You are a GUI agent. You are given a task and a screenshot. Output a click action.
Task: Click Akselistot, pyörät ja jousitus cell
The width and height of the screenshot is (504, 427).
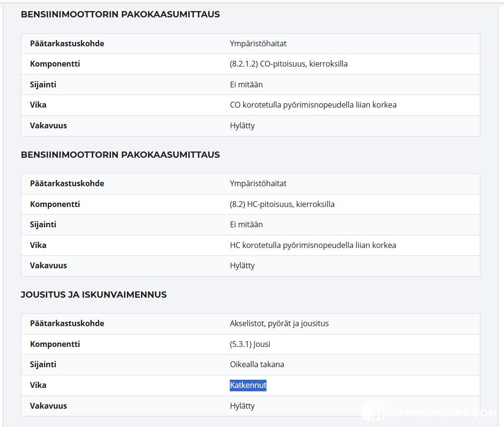click(279, 323)
